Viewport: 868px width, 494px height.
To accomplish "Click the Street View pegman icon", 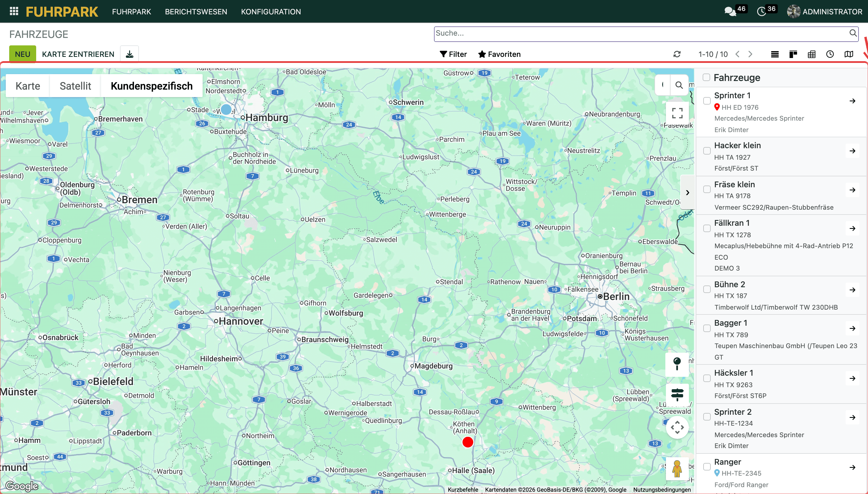I will click(x=677, y=468).
